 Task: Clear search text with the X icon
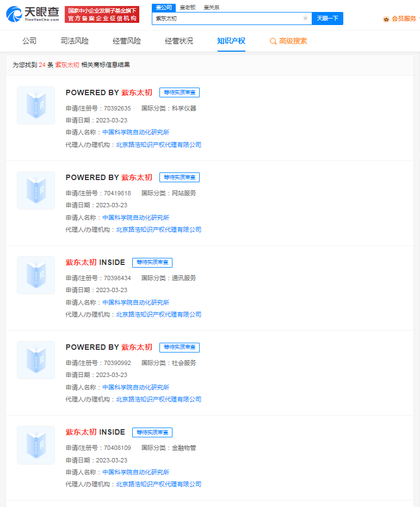(305, 18)
